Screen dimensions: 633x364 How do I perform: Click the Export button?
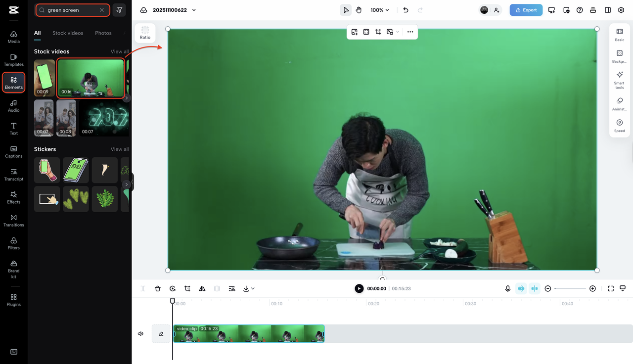point(526,9)
